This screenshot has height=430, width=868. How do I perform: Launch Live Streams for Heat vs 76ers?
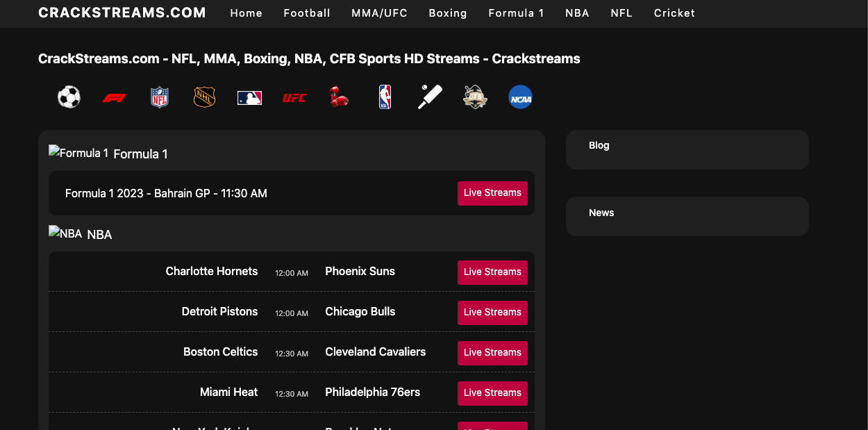click(492, 393)
